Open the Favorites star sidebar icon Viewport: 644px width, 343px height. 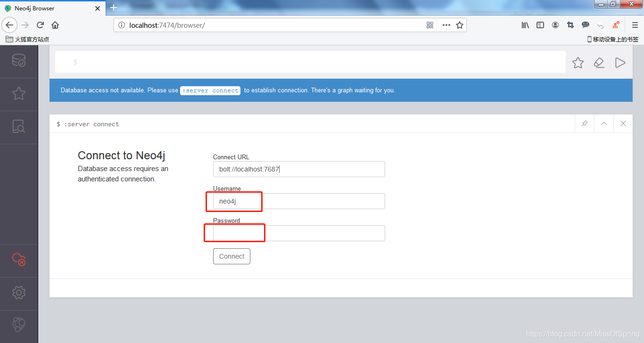pos(19,94)
